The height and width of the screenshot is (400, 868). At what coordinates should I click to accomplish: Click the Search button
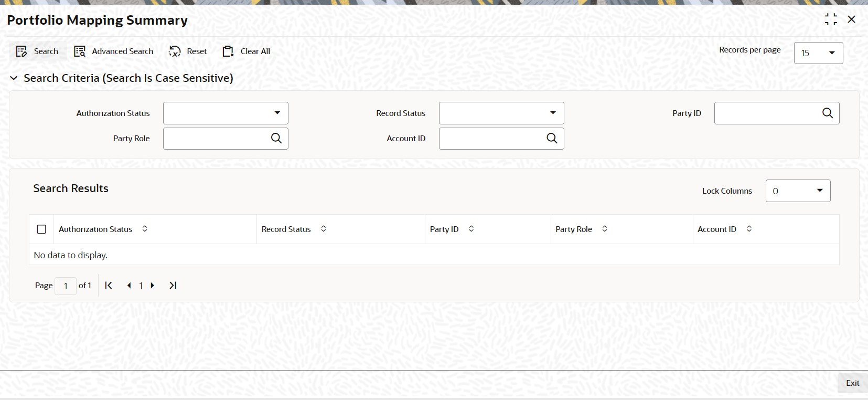[x=37, y=51]
